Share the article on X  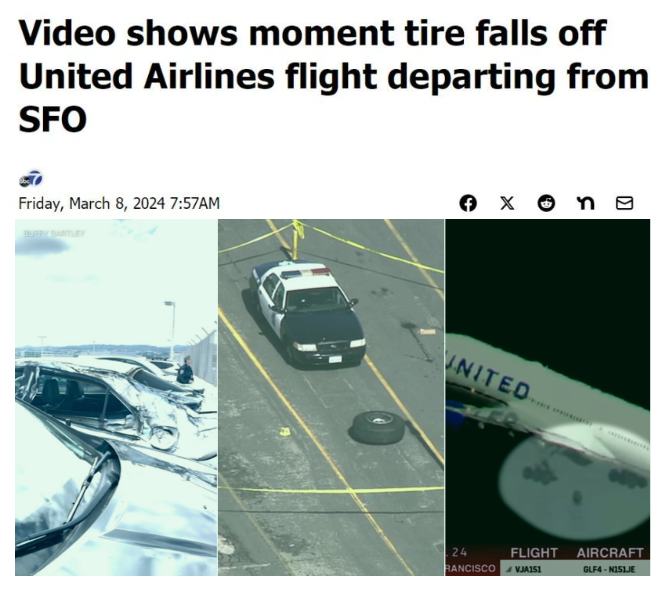pos(507,203)
